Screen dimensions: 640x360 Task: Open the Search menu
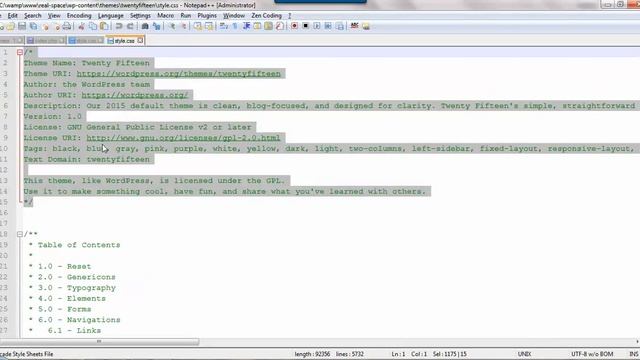pyautogui.click(x=33, y=16)
